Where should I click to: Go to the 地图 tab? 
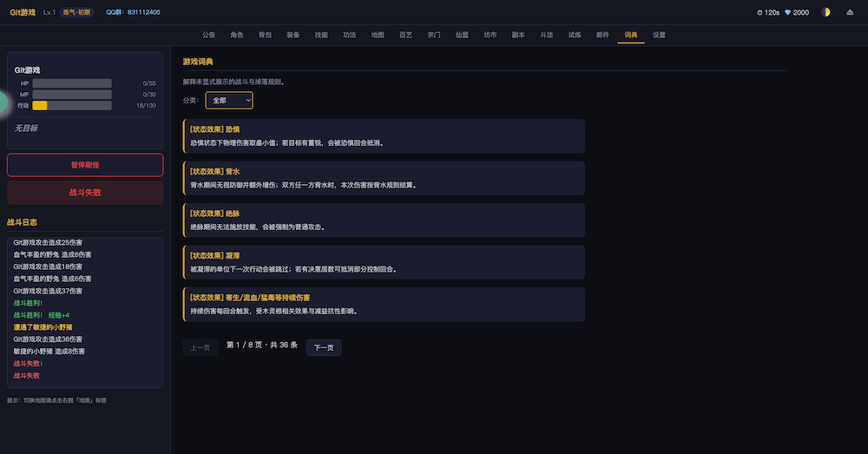tap(378, 35)
